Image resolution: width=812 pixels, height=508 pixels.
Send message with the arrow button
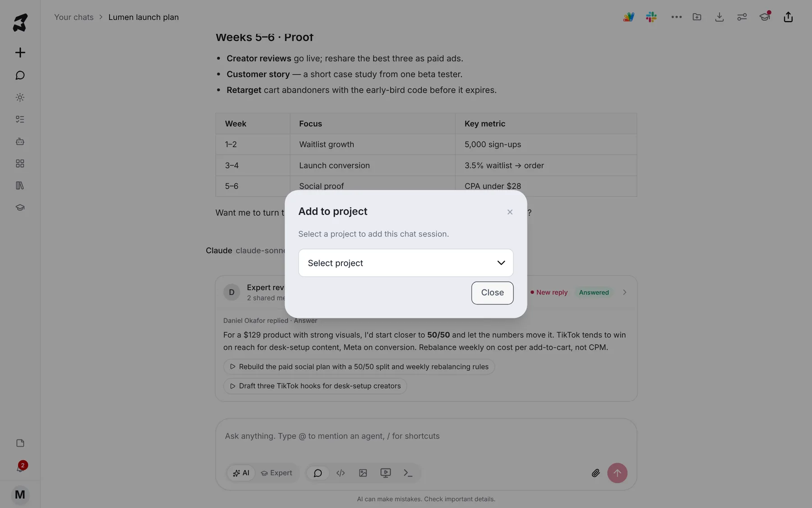pos(617,473)
